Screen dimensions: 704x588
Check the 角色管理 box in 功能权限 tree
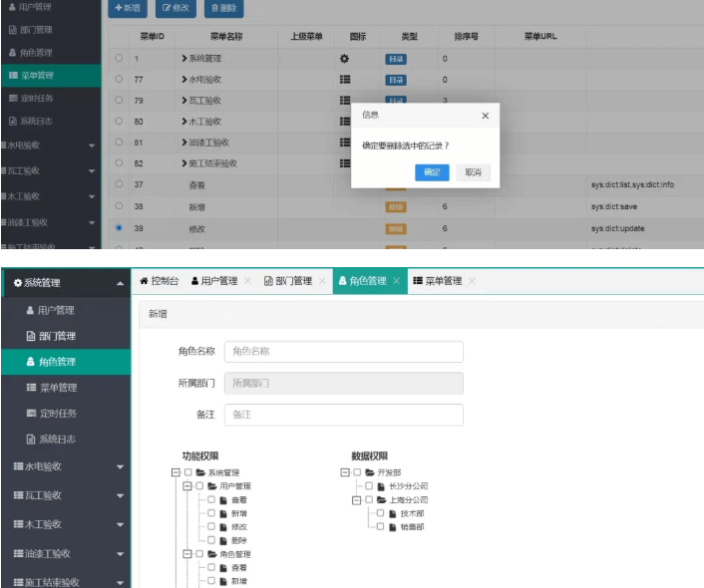click(199, 553)
